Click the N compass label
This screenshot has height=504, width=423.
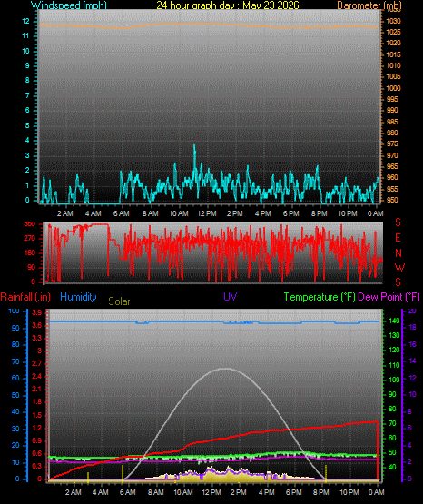click(398, 253)
